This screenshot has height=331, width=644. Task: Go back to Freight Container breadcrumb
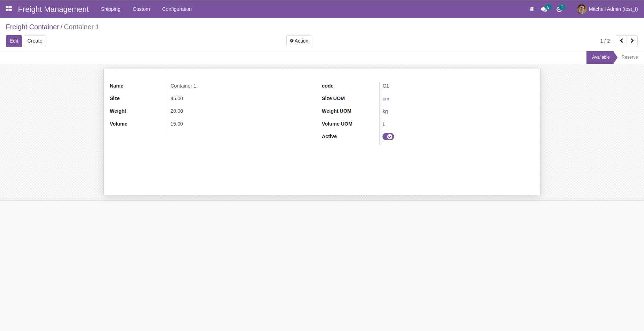32,27
